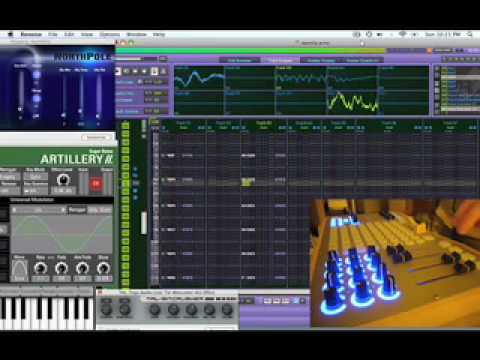Click the leftmost knob under the sine display
Viewport: 480px width, 360px height.
[40, 268]
